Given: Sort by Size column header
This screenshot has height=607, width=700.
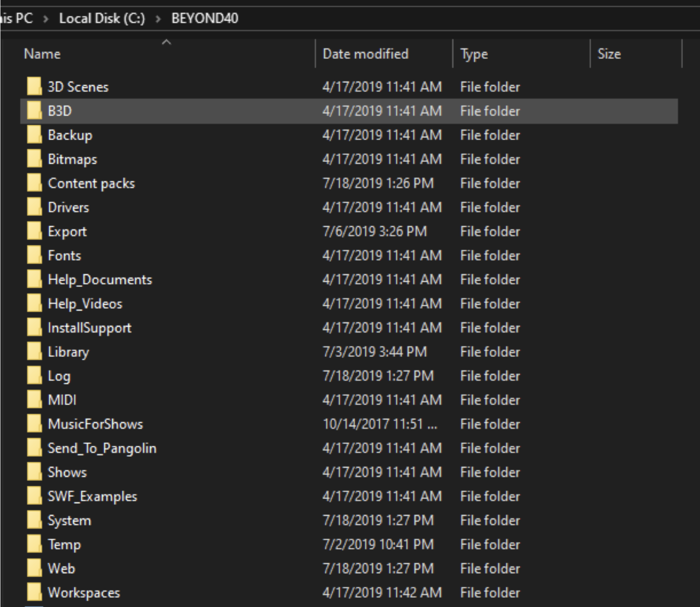Looking at the screenshot, I should click(x=609, y=54).
